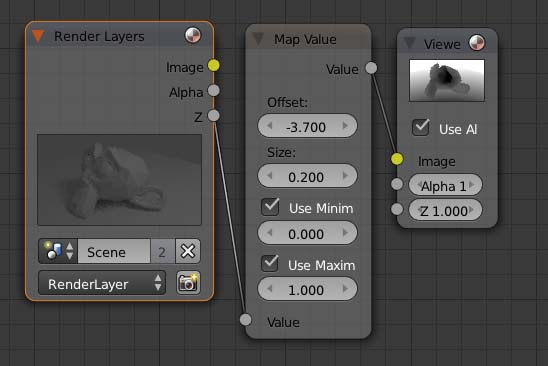
Task: Click the Alpha output socket of Render Layers
Action: pyautogui.click(x=214, y=91)
